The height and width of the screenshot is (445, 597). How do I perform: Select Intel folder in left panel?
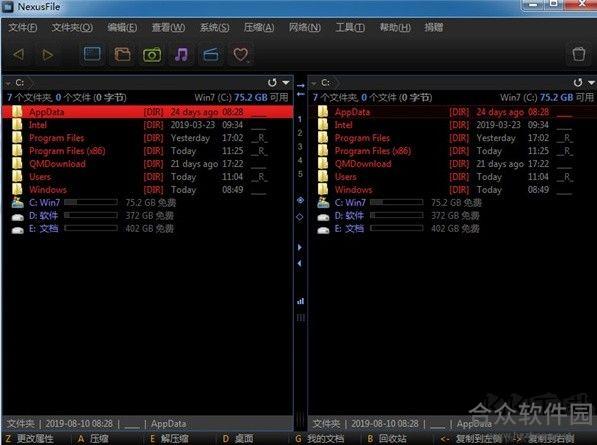coord(147,125)
